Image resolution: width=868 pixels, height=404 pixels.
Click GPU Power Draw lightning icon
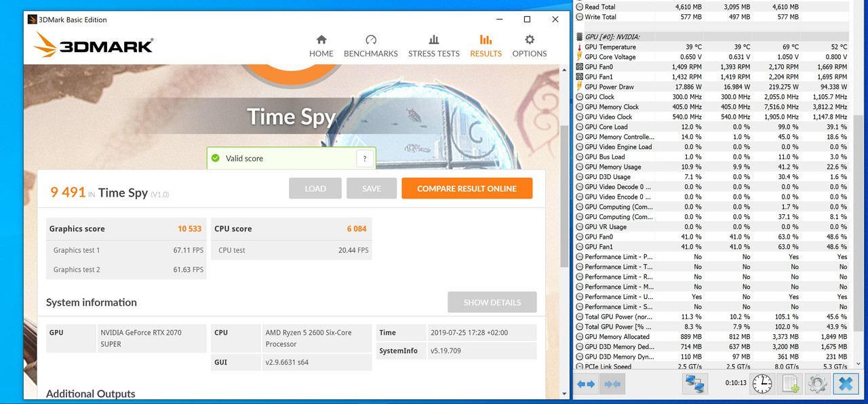(x=579, y=87)
